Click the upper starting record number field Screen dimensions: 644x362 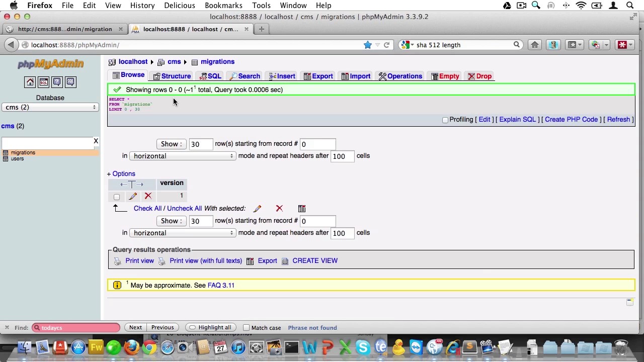click(317, 144)
